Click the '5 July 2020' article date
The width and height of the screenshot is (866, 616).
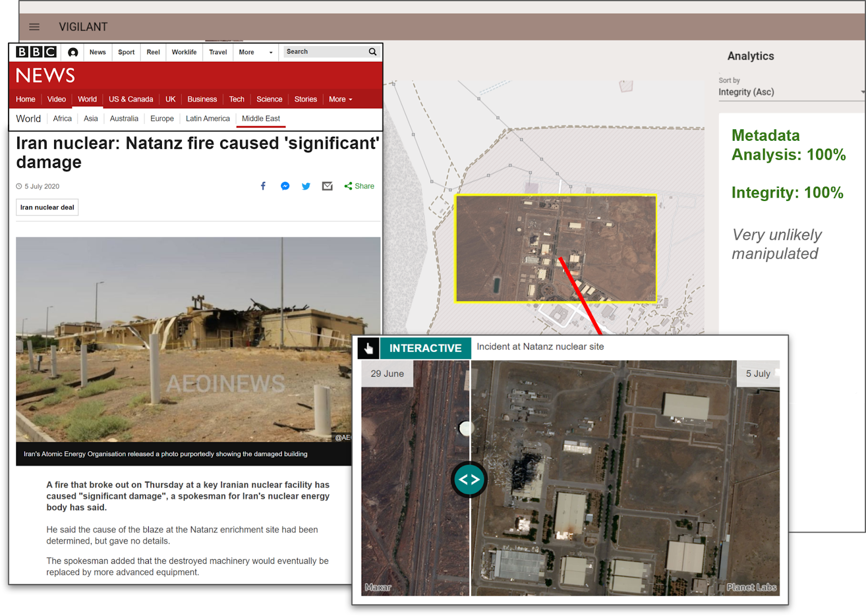click(42, 186)
